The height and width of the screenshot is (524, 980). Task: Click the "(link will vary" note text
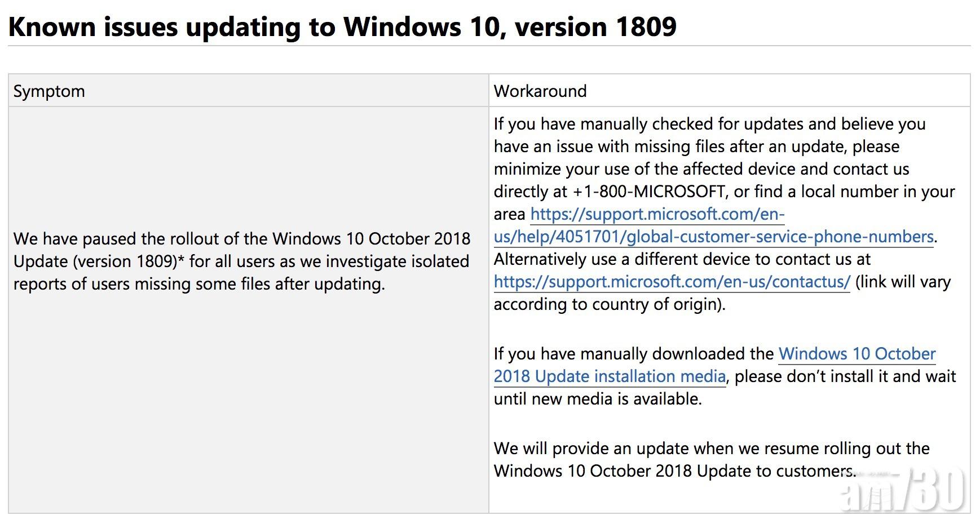click(x=903, y=282)
